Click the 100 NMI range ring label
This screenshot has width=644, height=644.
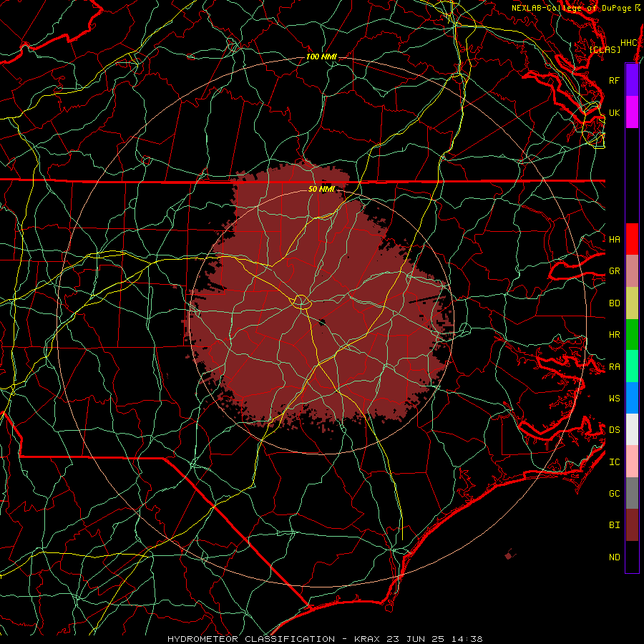[x=321, y=57]
